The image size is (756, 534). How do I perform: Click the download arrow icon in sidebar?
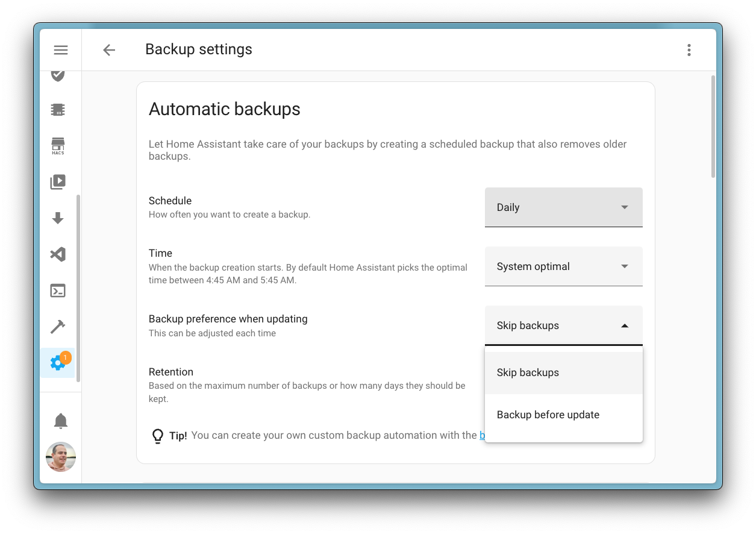[x=58, y=218]
